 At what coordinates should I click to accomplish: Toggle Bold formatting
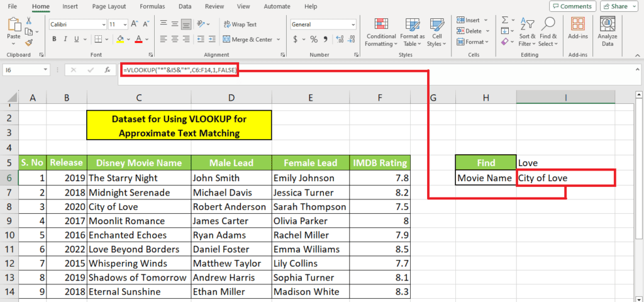click(x=54, y=40)
